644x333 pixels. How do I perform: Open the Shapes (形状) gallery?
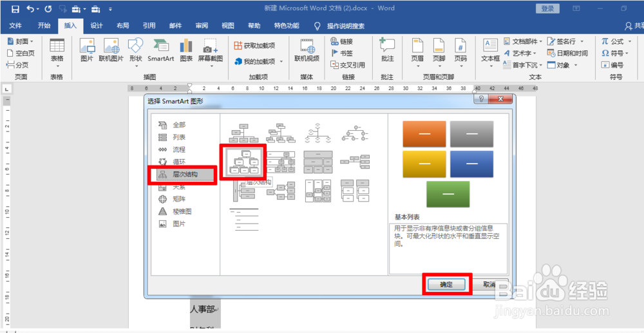tap(135, 52)
